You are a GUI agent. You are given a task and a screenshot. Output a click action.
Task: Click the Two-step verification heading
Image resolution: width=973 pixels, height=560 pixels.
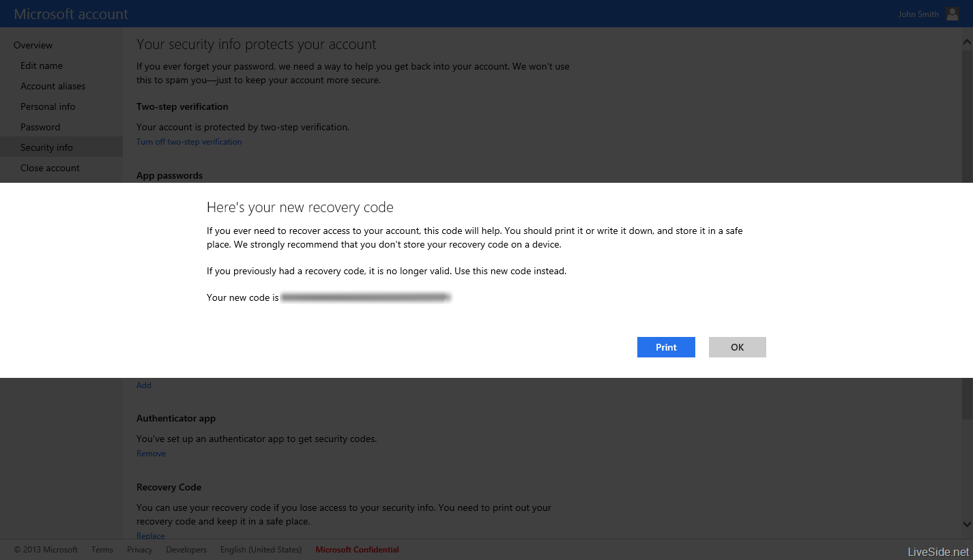pyautogui.click(x=182, y=107)
